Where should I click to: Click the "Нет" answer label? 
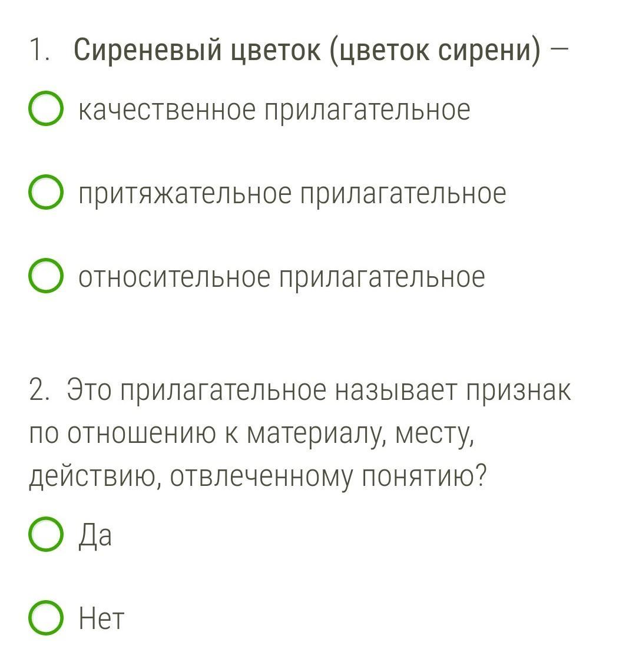101,619
